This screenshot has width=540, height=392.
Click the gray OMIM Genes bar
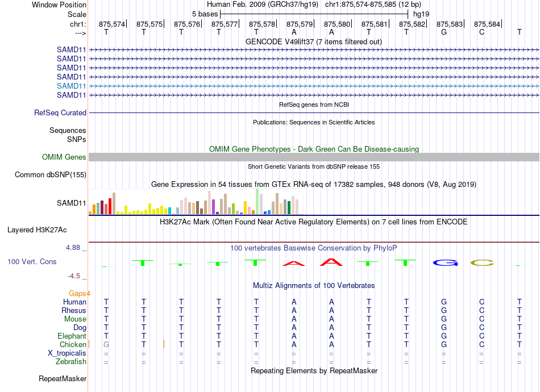(314, 157)
